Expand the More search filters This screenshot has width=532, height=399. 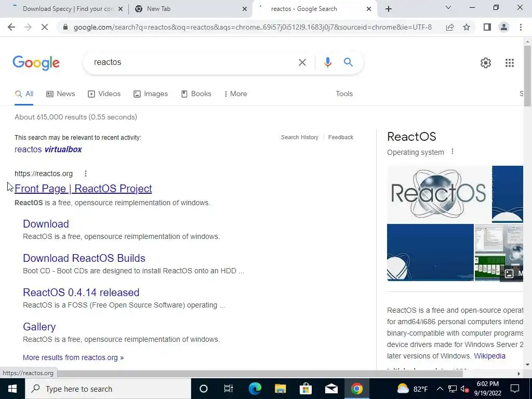pyautogui.click(x=235, y=94)
